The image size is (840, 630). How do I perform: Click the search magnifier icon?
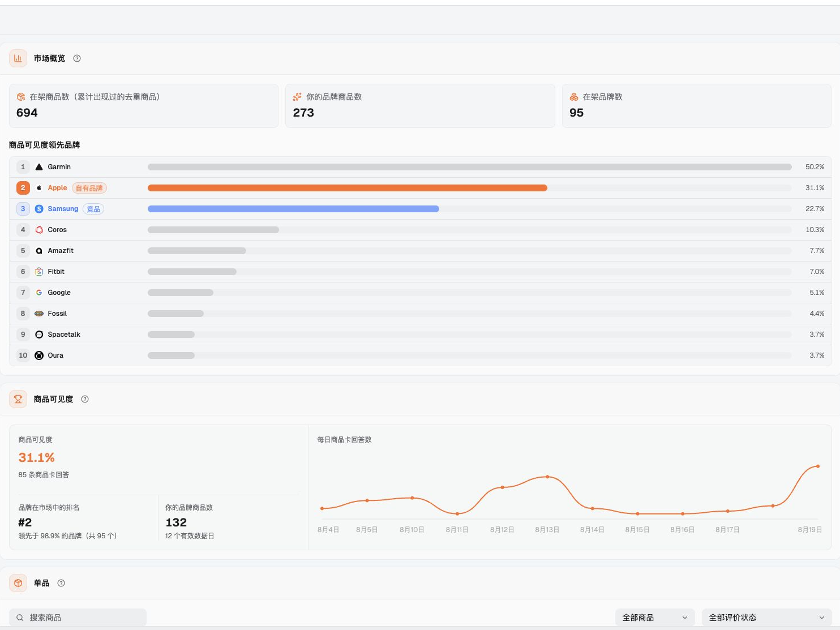point(20,618)
